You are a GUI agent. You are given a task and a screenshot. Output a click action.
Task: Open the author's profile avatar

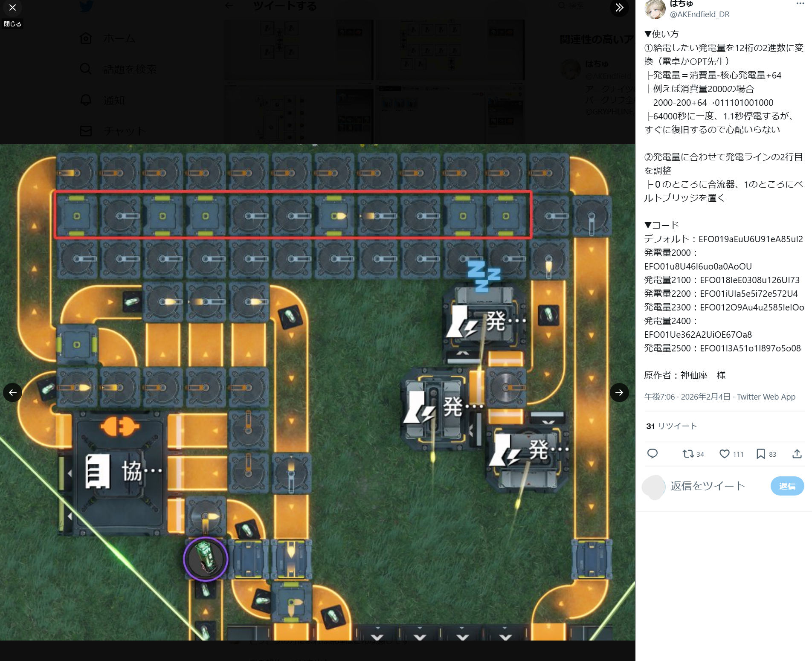pyautogui.click(x=655, y=9)
